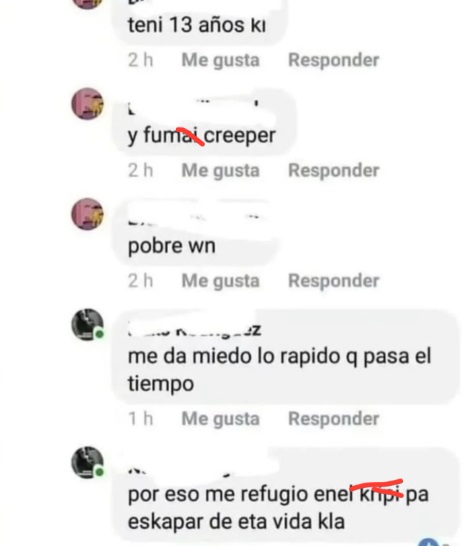Click the '1 h' timestamp under 'me da miedo'

[x=140, y=419]
